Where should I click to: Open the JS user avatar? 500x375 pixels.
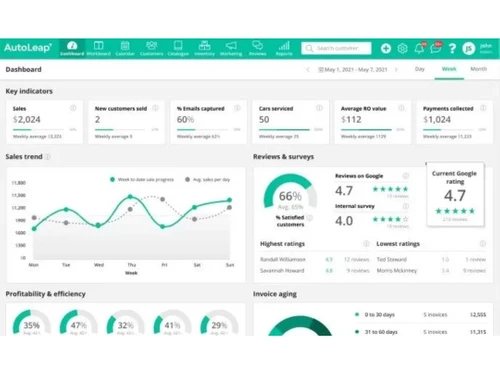469,49
